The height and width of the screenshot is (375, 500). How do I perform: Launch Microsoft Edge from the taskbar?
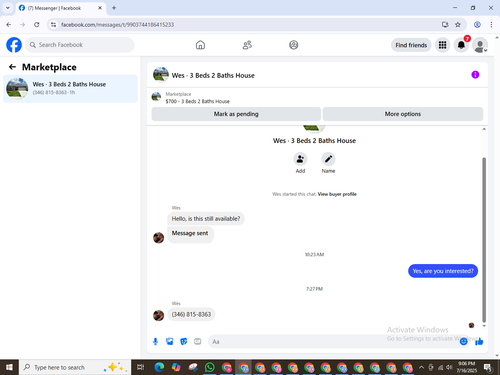click(x=159, y=367)
